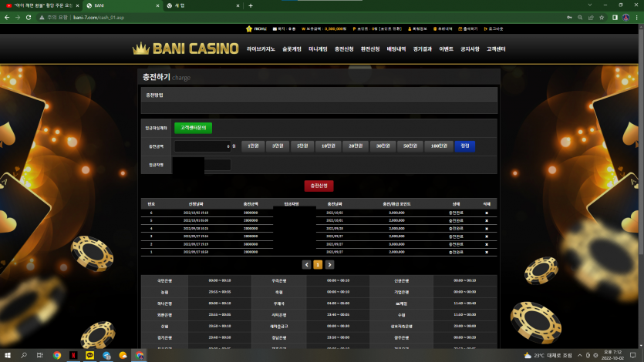Select the 10만원 amount button
The image size is (644, 362).
[328, 146]
